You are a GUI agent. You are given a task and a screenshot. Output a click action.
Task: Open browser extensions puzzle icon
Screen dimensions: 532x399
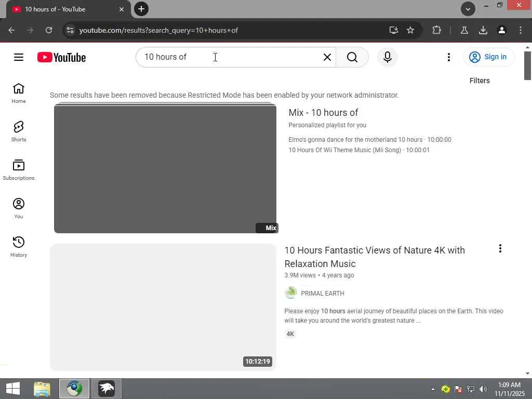[x=436, y=30]
